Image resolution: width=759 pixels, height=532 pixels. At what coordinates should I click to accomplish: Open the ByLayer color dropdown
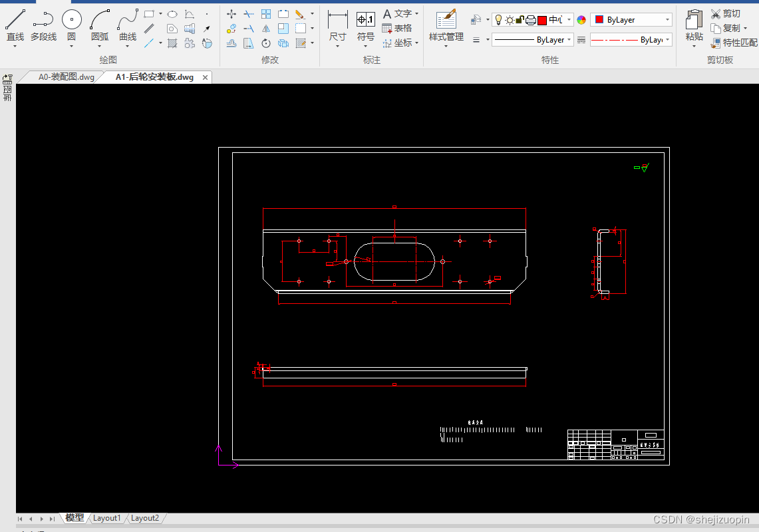[x=667, y=20]
